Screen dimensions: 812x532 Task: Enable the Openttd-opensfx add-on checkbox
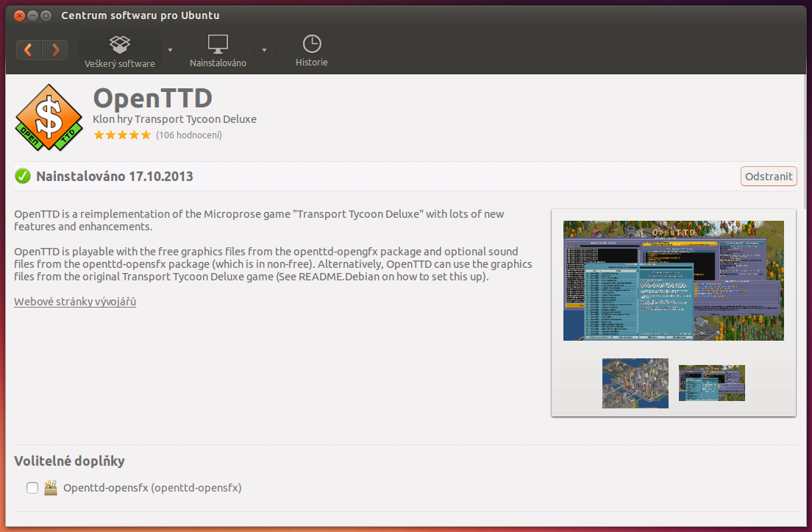(32, 487)
